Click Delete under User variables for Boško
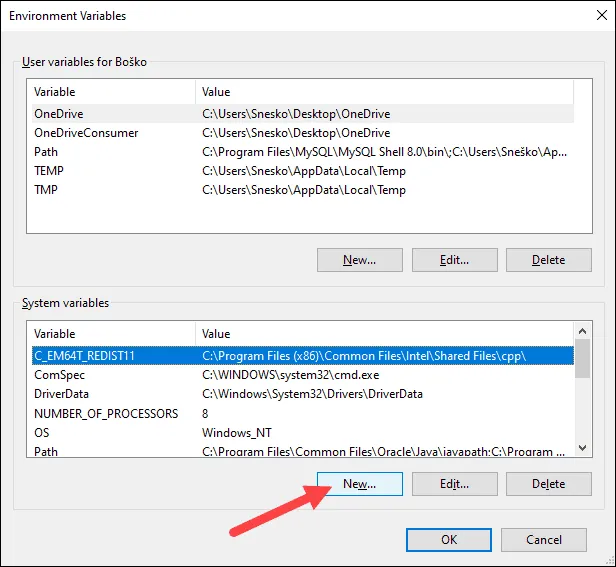Viewport: 616px width, 567px height. pos(548,260)
